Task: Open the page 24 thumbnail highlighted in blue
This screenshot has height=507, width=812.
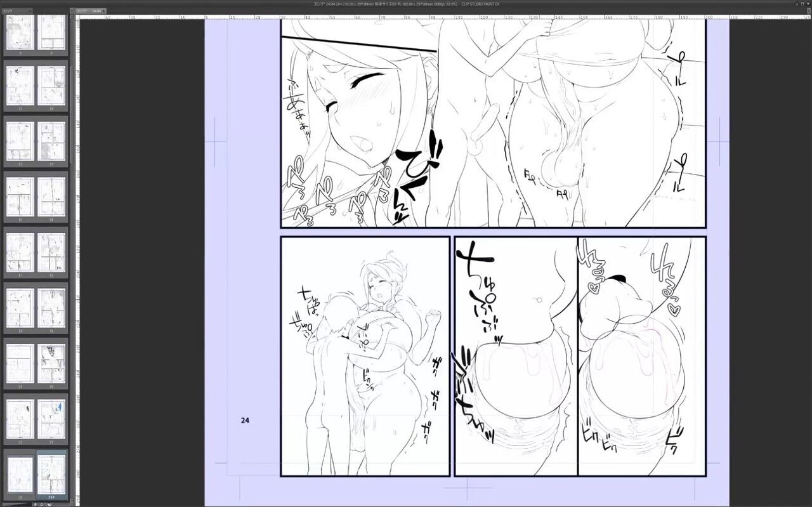Action: point(51,475)
